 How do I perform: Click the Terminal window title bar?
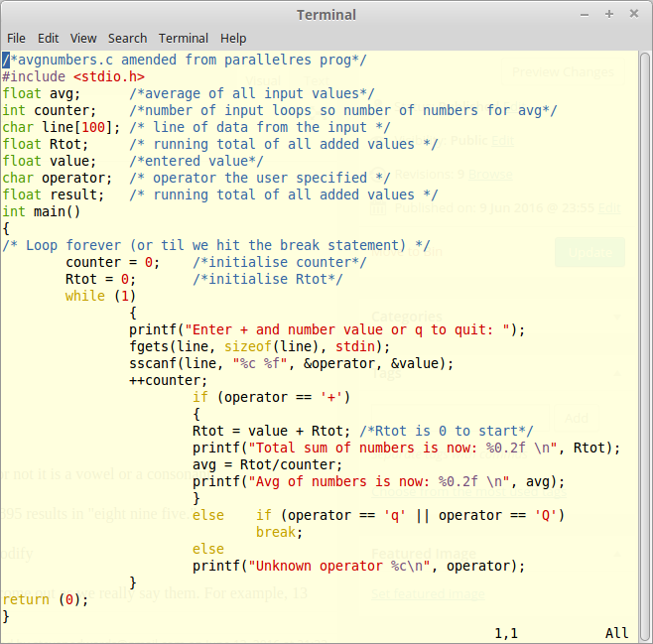pos(326,14)
